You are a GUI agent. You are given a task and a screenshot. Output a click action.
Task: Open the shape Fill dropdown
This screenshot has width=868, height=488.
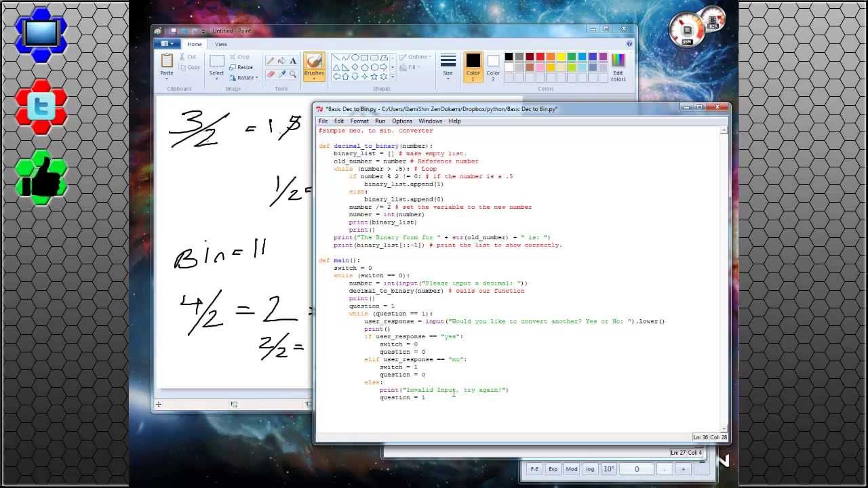click(x=410, y=67)
